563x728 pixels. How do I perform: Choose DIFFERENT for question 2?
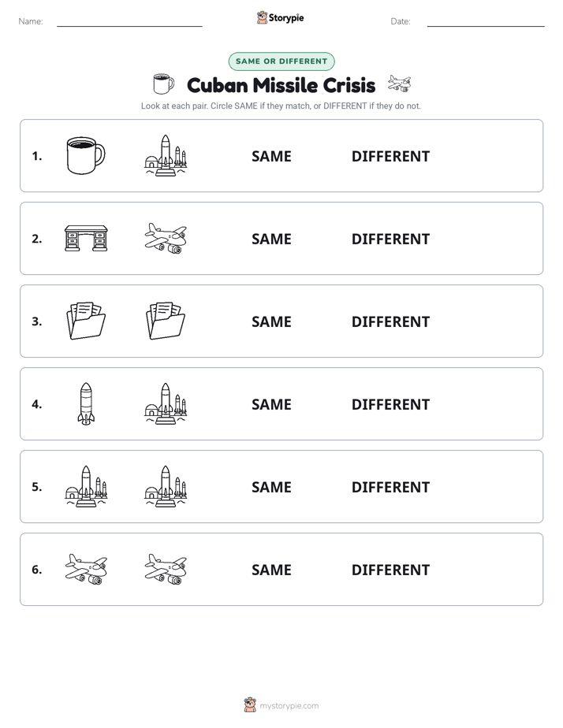390,239
